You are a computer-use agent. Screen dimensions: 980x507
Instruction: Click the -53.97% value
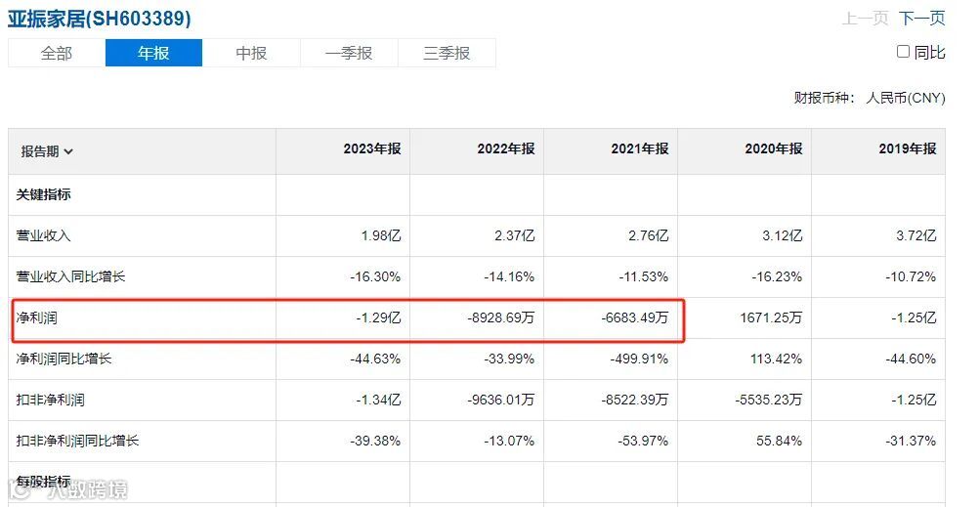(643, 441)
